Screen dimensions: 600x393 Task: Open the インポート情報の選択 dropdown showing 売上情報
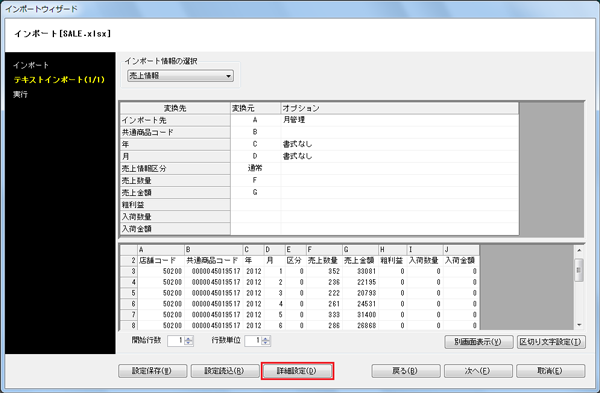[x=180, y=76]
